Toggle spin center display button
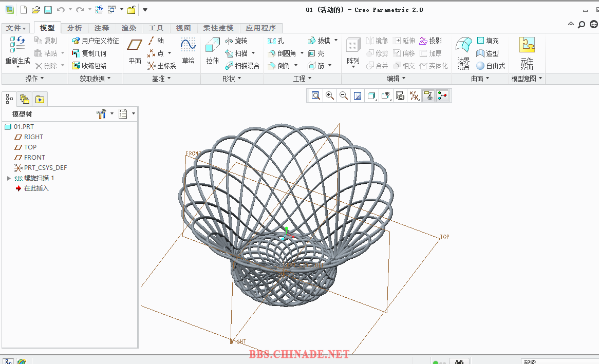Viewport: 599px width, 364px height. point(442,95)
